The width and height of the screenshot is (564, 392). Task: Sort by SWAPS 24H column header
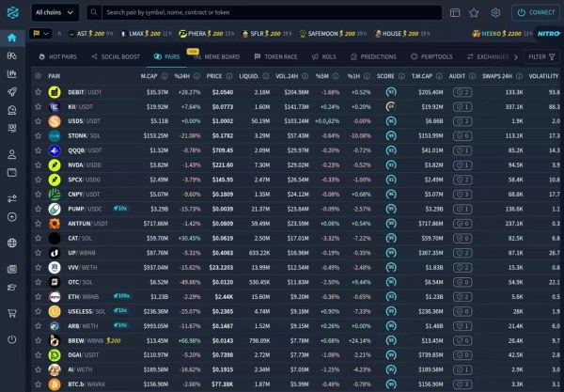coord(497,76)
